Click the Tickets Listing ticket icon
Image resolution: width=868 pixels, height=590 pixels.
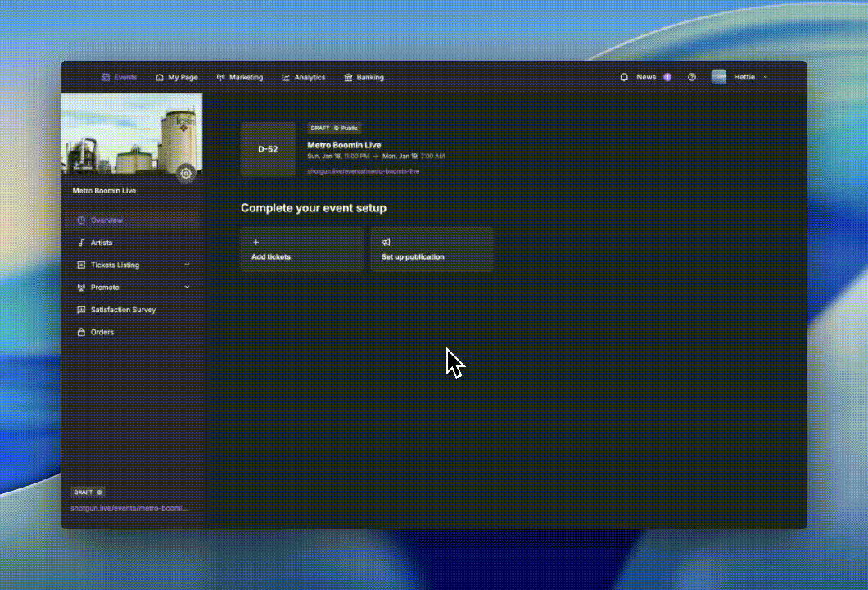pos(81,265)
